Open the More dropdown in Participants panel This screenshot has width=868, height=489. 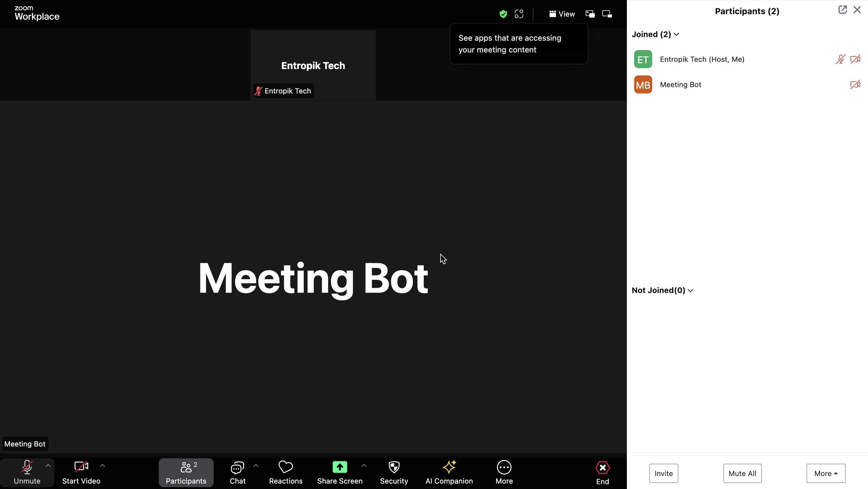coord(826,473)
